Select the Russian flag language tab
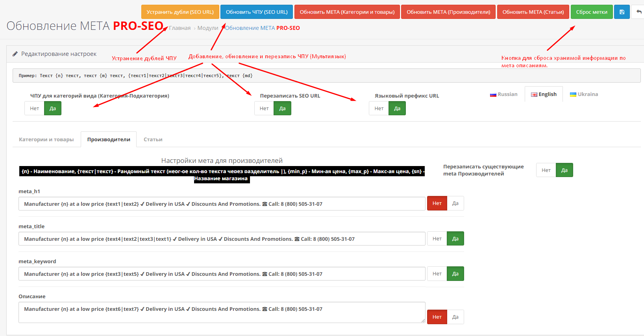The width and height of the screenshot is (644, 336). coord(504,94)
